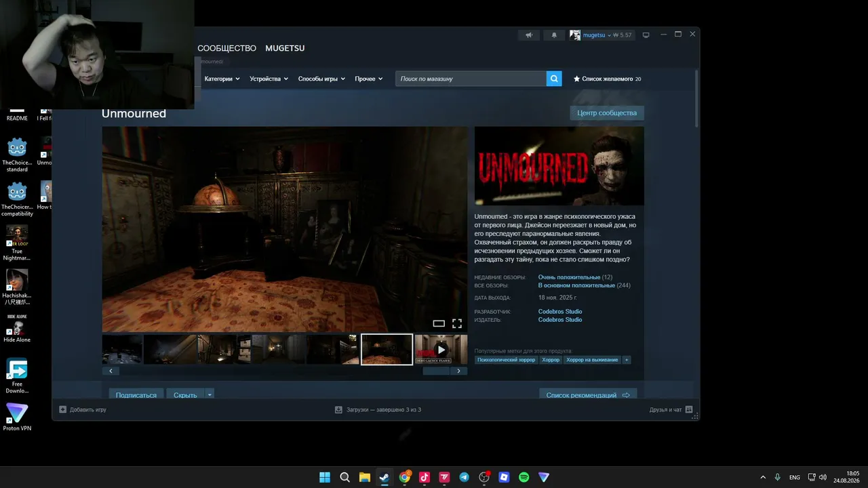Open the Список желаемого wishlist
The height and width of the screenshot is (488, 868).
click(607, 79)
